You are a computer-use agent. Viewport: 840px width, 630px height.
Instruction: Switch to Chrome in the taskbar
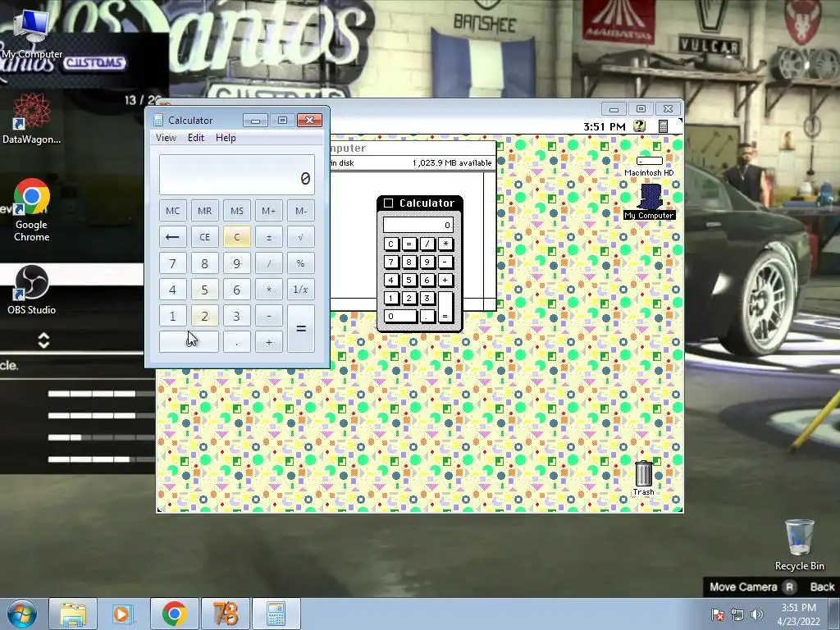174,614
